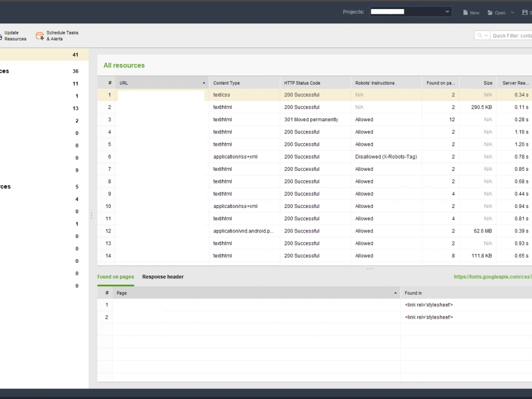Click second link rel='stylesheet' entry

(x=429, y=317)
